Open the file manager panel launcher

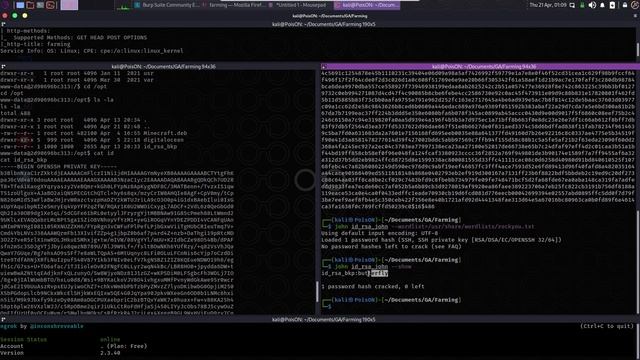[x=30, y=5]
